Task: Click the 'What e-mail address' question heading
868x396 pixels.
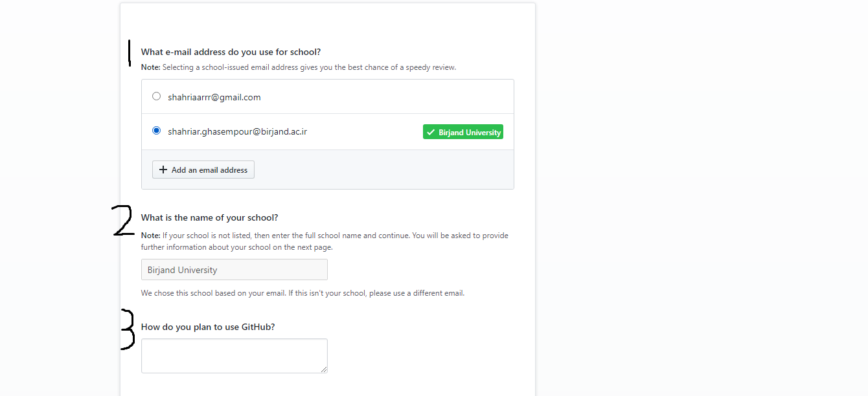Action: 231,52
